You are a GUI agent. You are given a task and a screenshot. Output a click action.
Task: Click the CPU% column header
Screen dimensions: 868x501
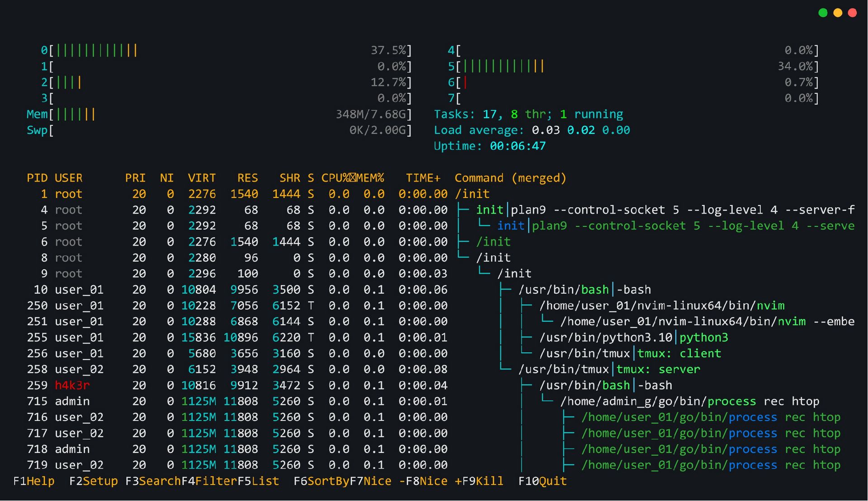[x=335, y=178]
